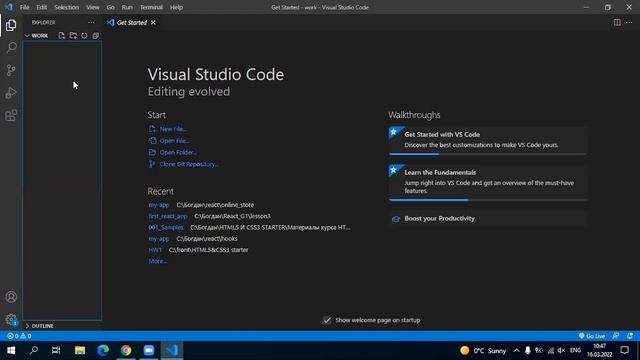
Task: Open the View menu
Action: click(93, 7)
